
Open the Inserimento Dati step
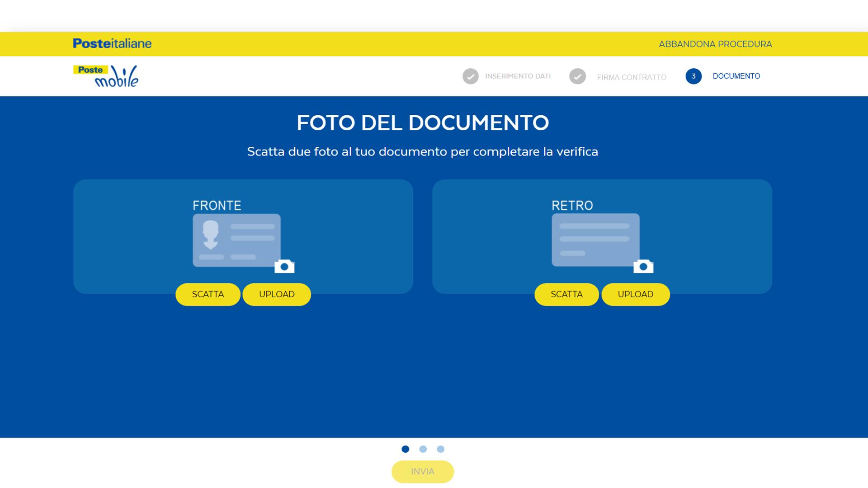[518, 76]
